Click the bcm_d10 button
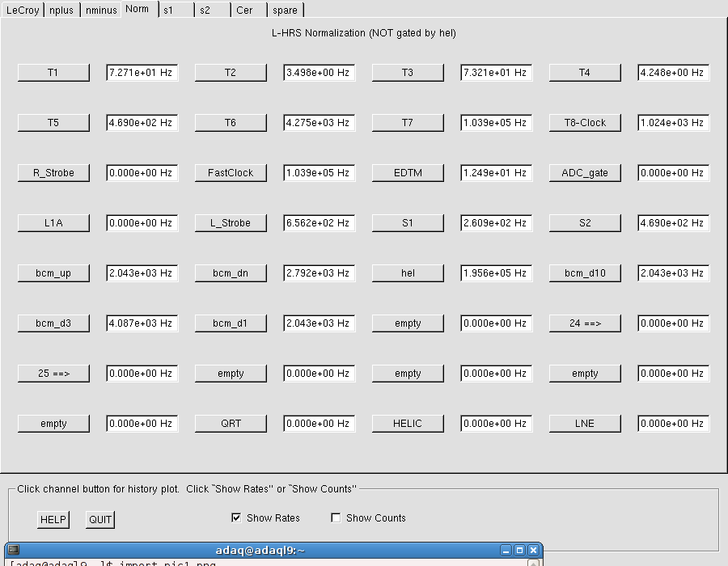Image resolution: width=728 pixels, height=566 pixels. (x=585, y=273)
